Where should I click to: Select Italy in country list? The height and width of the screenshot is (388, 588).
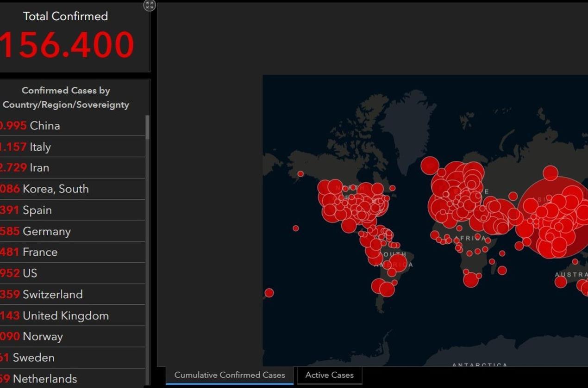(40, 147)
